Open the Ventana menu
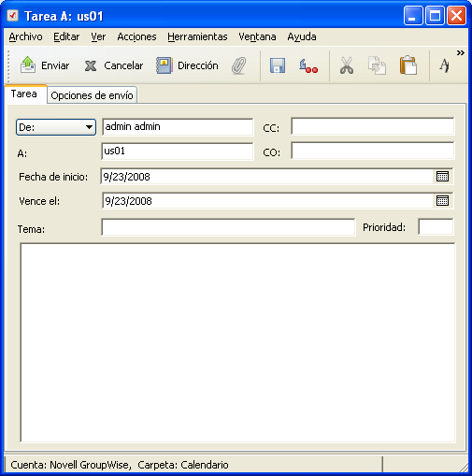This screenshot has height=476, width=472. (x=257, y=36)
